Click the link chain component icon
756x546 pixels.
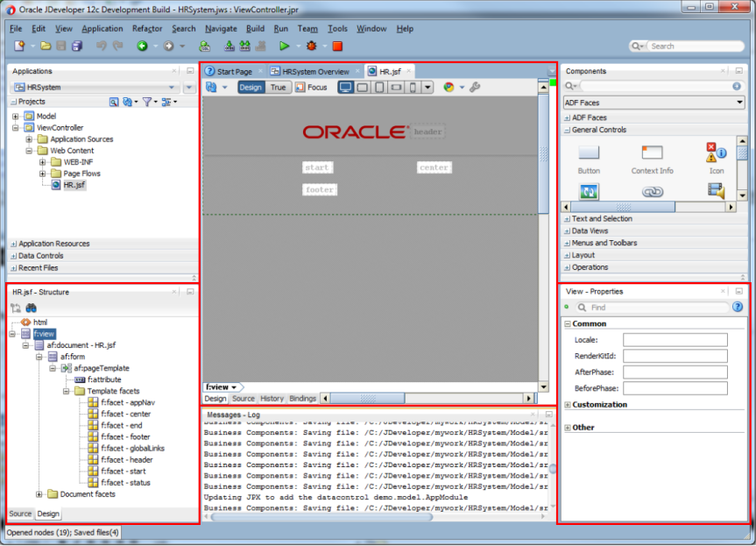point(653,192)
